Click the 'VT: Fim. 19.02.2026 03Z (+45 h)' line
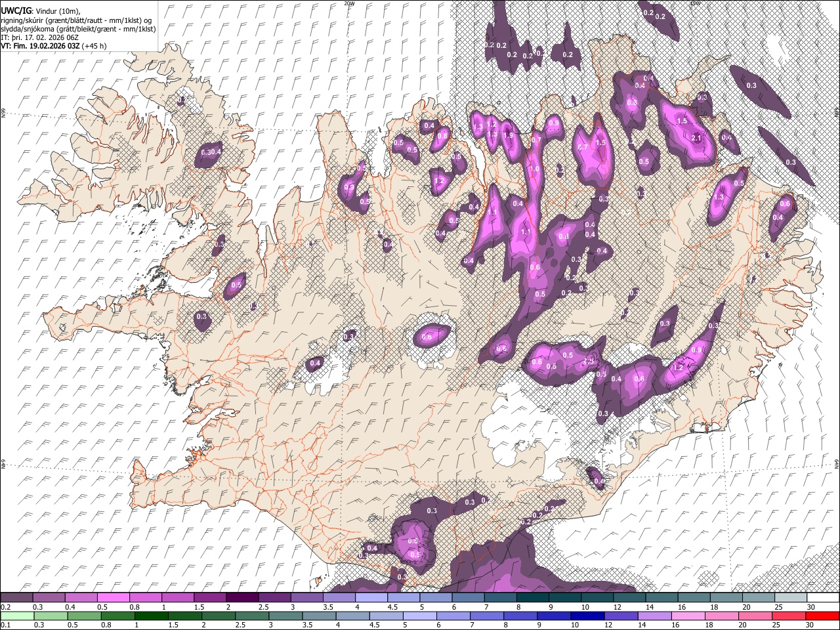Viewport: 840px width, 630px height. pyautogui.click(x=54, y=46)
